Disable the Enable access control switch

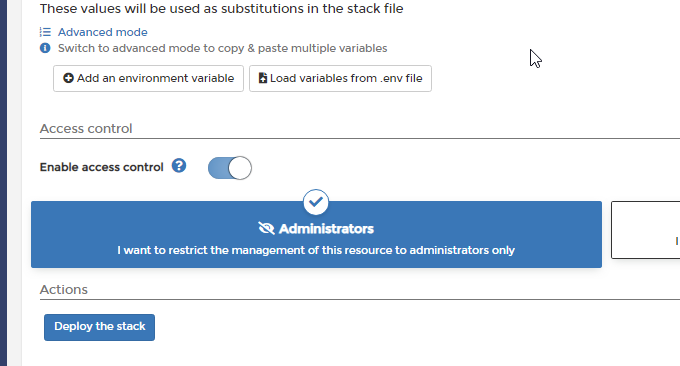pyautogui.click(x=230, y=168)
